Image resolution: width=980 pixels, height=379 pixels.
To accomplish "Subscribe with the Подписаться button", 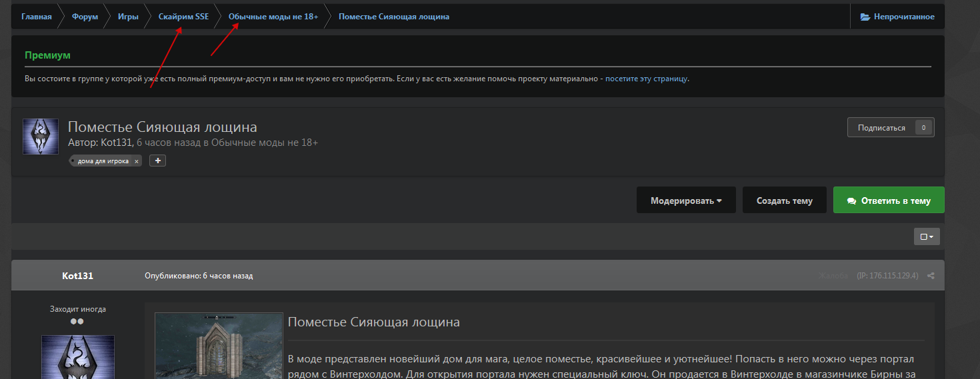I will [x=881, y=128].
